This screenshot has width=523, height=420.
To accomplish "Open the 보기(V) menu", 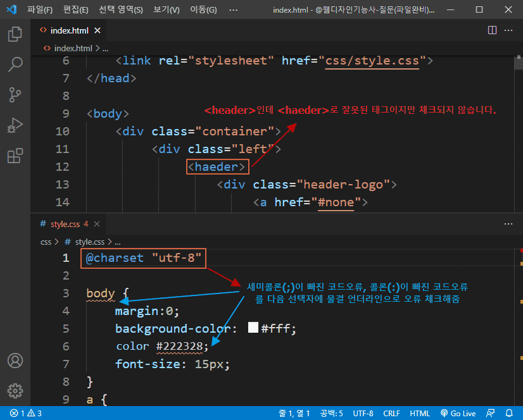I will point(166,9).
